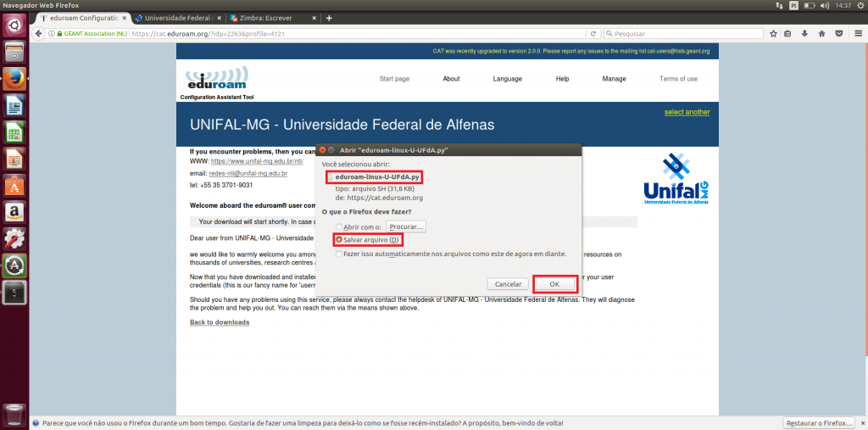
Task: Go to Firefox home page icon
Action: pyautogui.click(x=822, y=33)
